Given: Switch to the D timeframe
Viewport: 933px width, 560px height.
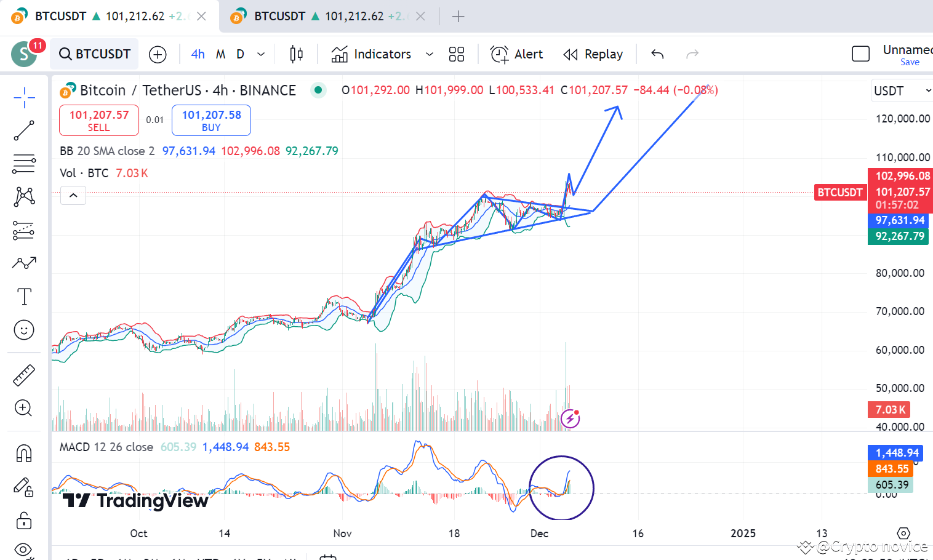Looking at the screenshot, I should pyautogui.click(x=240, y=54).
